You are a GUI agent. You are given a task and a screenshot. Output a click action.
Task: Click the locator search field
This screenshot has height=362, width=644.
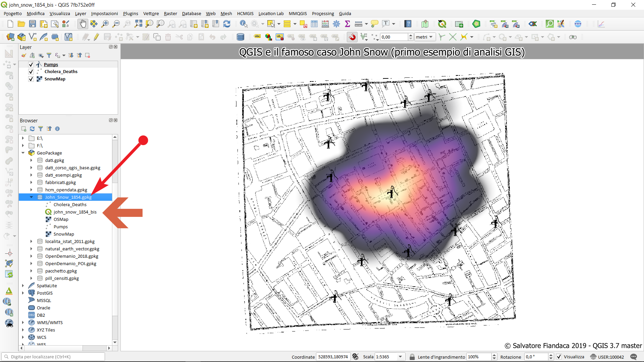(54, 357)
